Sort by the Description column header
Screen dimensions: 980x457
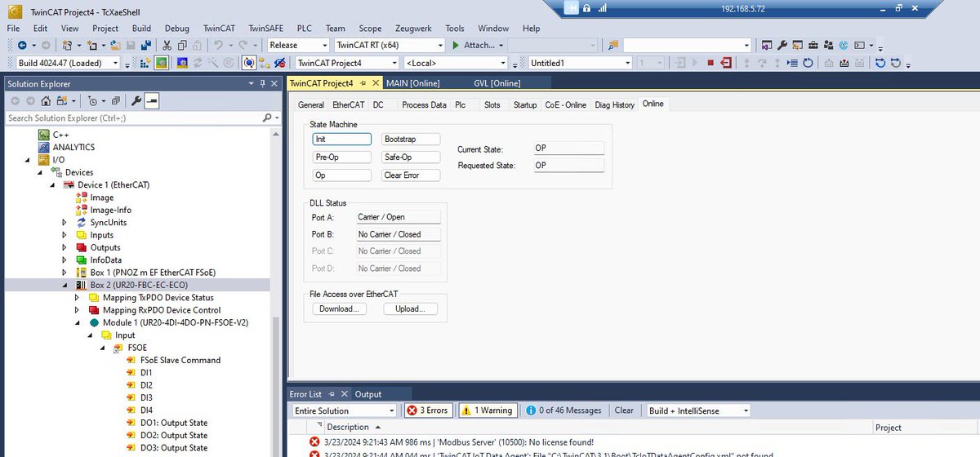point(347,427)
